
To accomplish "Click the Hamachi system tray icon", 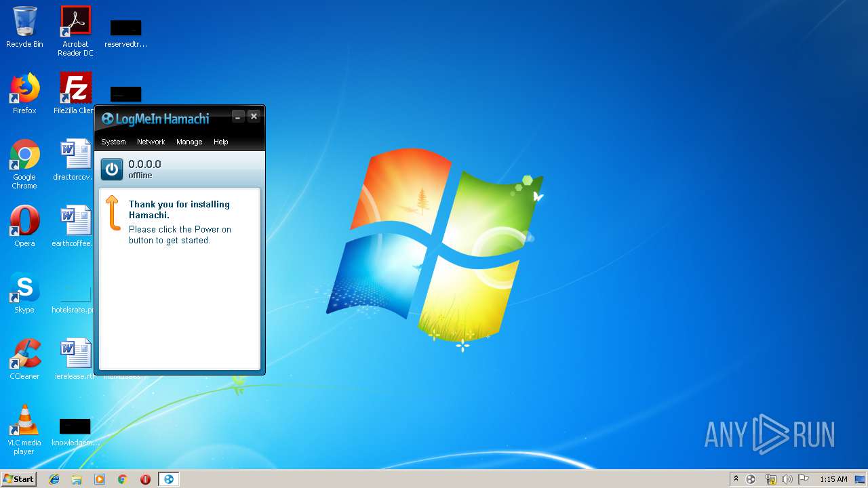I will tap(751, 479).
